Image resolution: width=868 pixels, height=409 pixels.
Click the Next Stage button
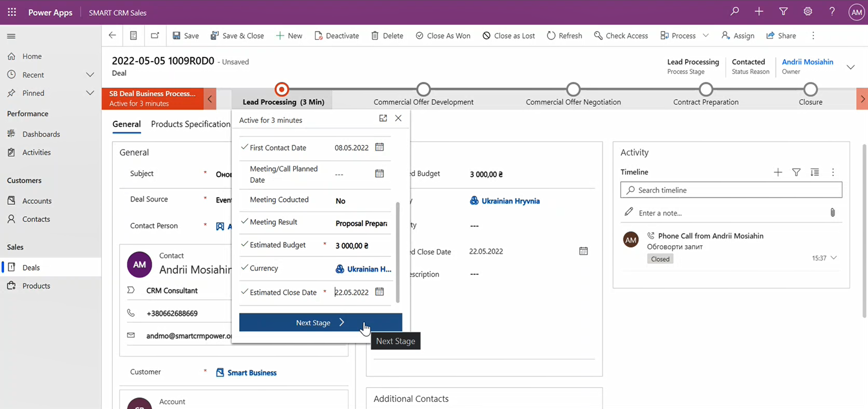coord(321,323)
